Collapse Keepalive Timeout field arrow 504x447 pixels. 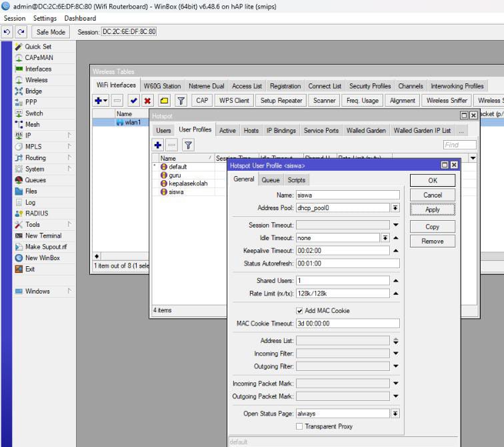(x=396, y=250)
